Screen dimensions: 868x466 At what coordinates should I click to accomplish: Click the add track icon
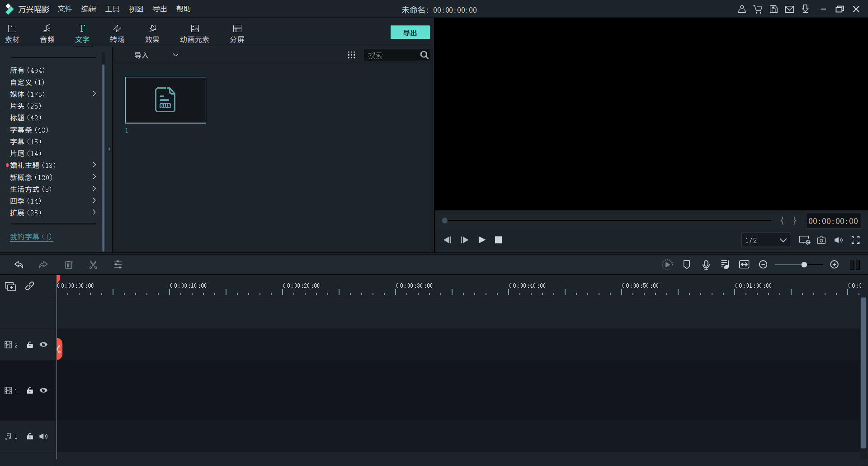click(10, 286)
